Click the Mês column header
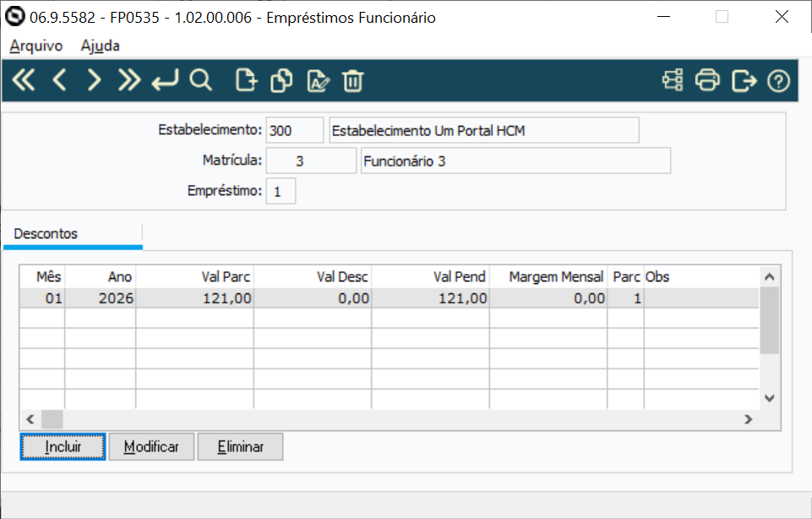This screenshot has height=519, width=812. point(42,276)
